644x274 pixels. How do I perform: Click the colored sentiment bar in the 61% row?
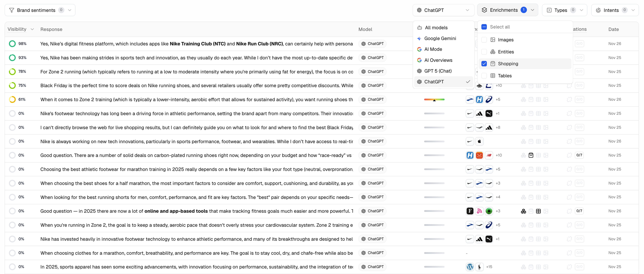pyautogui.click(x=434, y=99)
